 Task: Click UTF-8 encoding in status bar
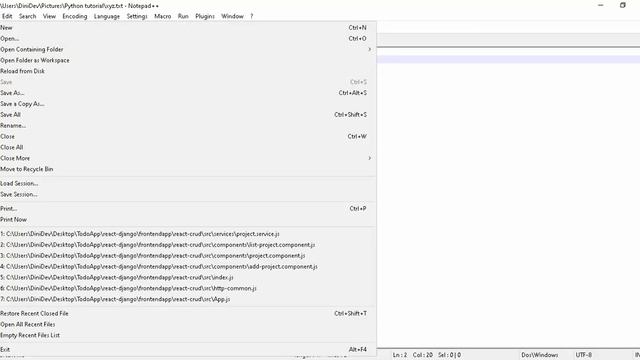tap(584, 355)
